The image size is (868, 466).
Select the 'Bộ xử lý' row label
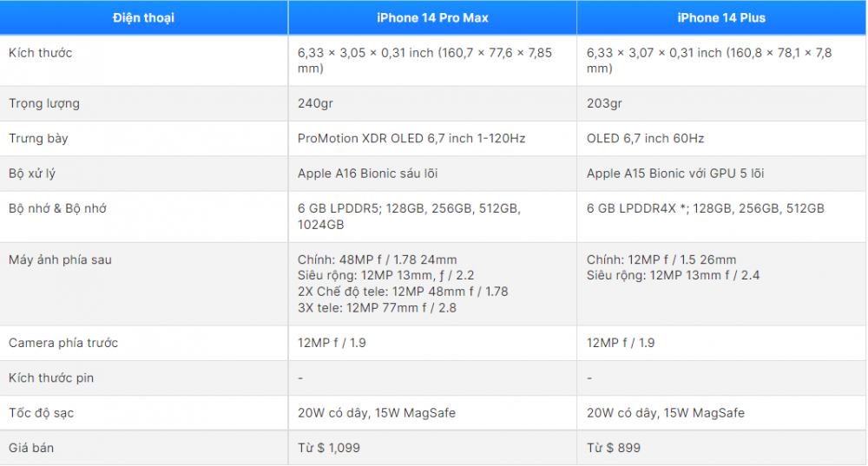(x=32, y=174)
